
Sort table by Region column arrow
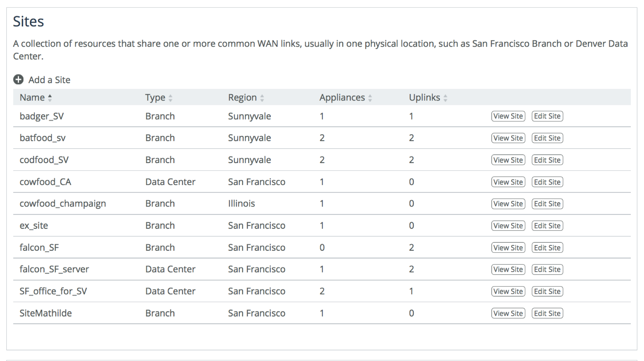coord(262,98)
